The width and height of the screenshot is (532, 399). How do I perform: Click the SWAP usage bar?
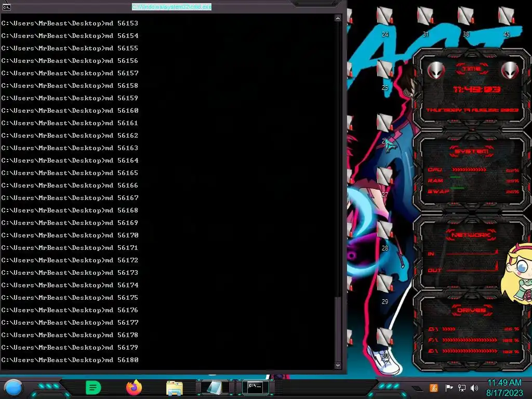point(457,188)
